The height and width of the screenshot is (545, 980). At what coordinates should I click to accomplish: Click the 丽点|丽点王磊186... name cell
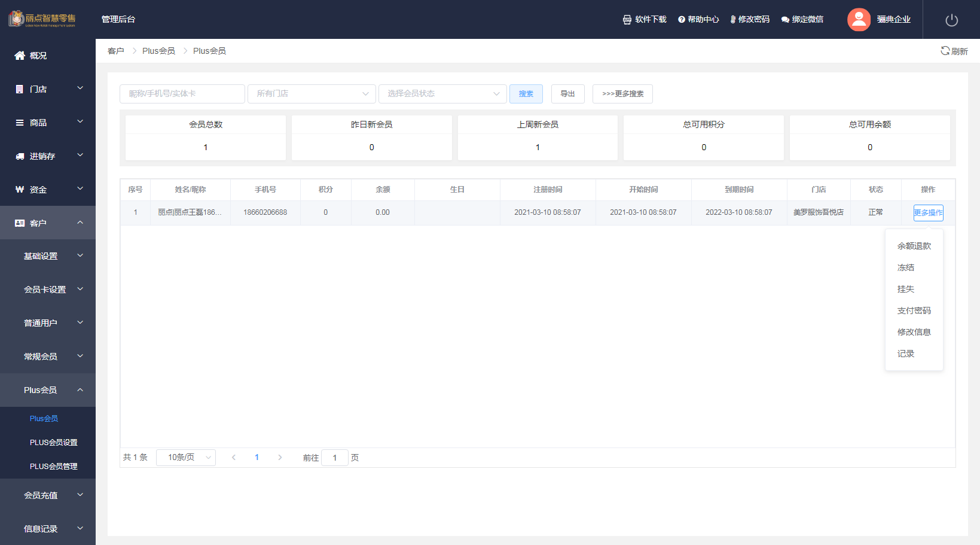tap(190, 212)
